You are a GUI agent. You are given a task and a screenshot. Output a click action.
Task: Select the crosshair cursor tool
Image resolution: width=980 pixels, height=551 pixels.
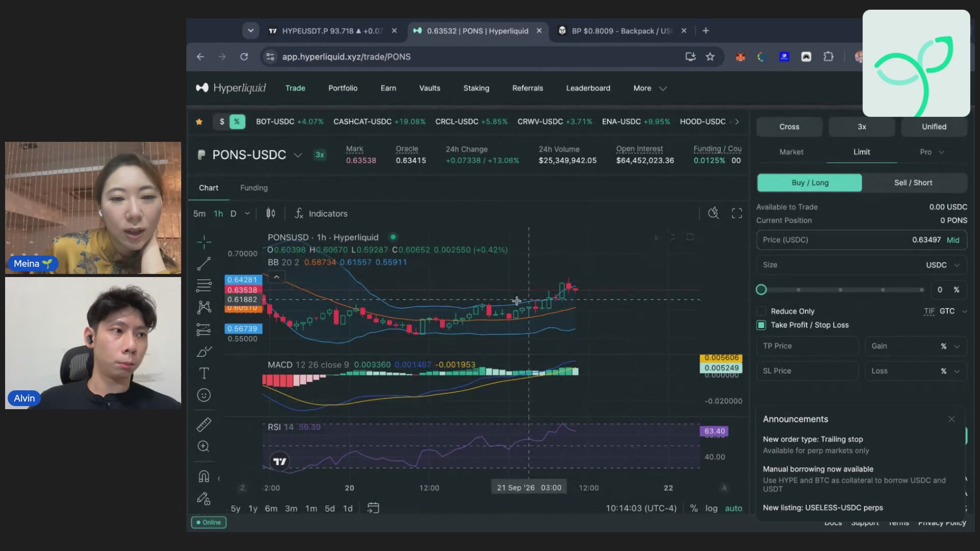point(204,242)
